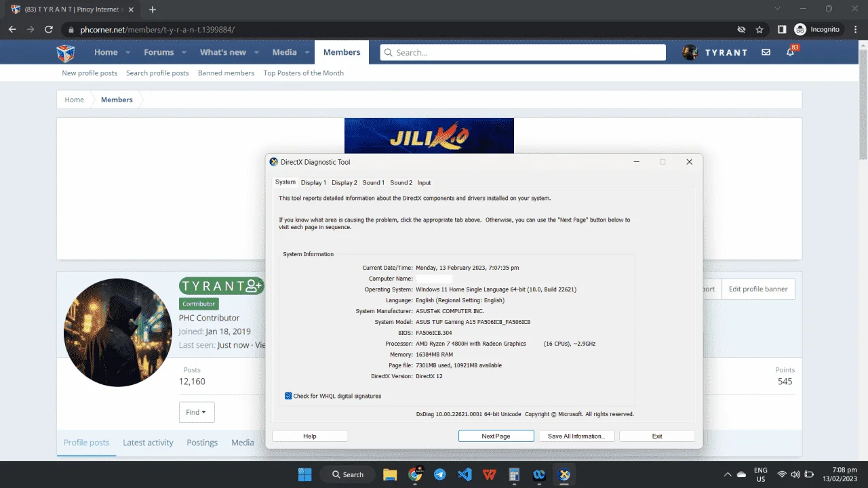
Task: Click the browser address bar URL
Action: click(x=157, y=30)
